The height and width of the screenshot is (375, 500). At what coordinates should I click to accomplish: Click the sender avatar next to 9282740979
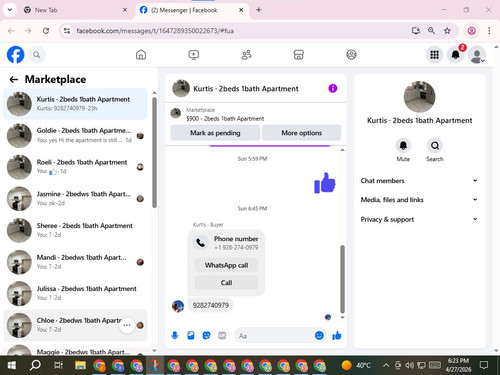click(178, 306)
